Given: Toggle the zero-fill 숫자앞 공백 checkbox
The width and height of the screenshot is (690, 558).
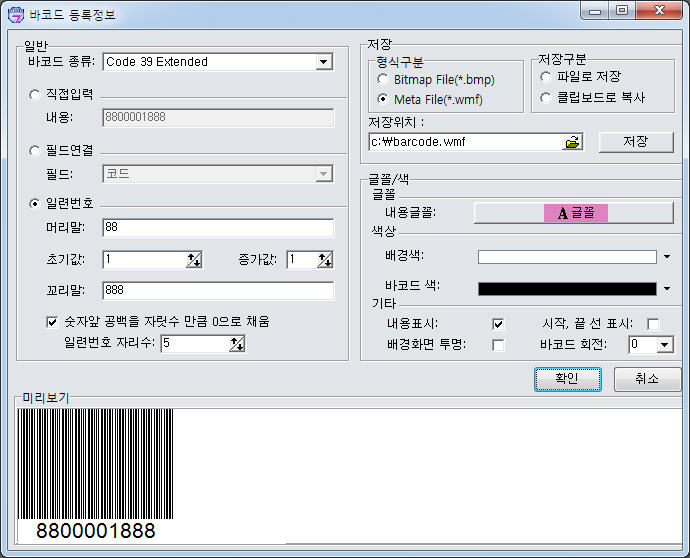Looking at the screenshot, I should [52, 322].
